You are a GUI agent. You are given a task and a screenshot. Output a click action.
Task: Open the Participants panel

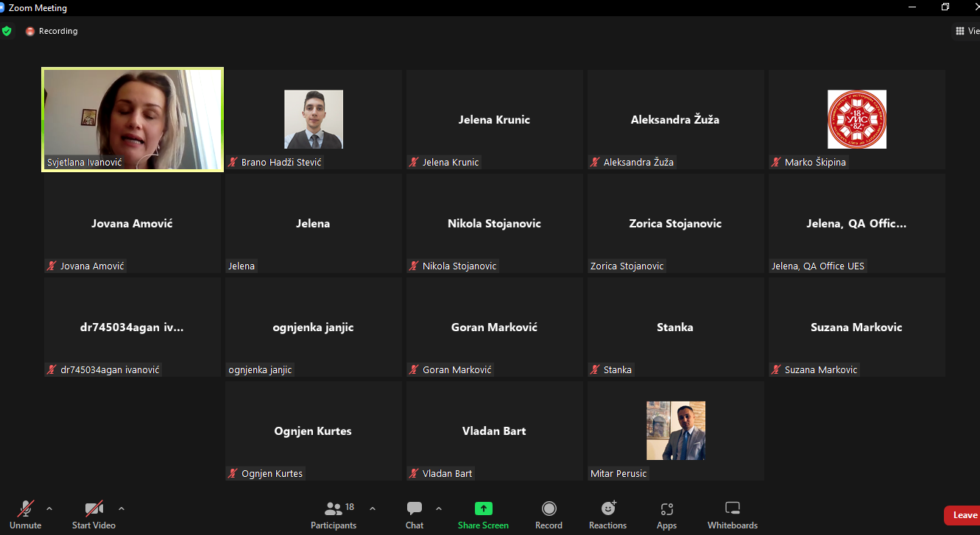(334, 515)
